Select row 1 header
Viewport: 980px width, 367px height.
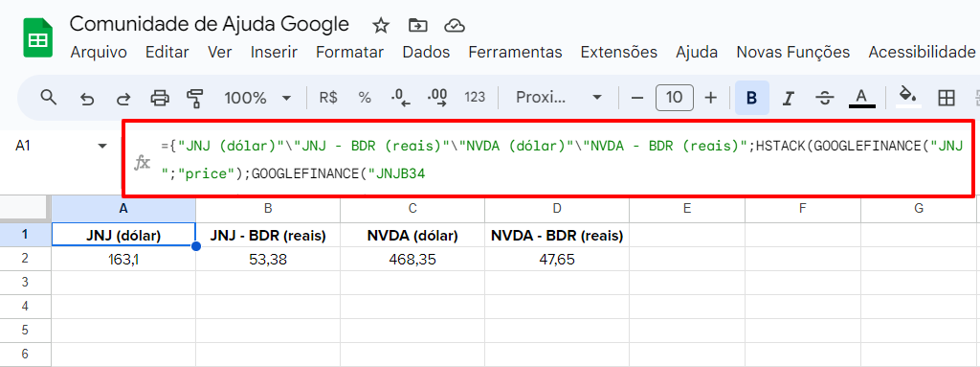coord(26,235)
